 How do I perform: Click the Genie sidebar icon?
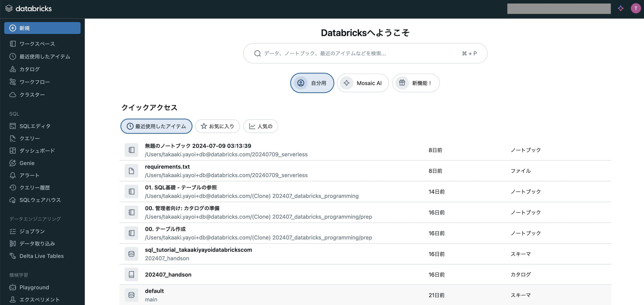[13, 163]
